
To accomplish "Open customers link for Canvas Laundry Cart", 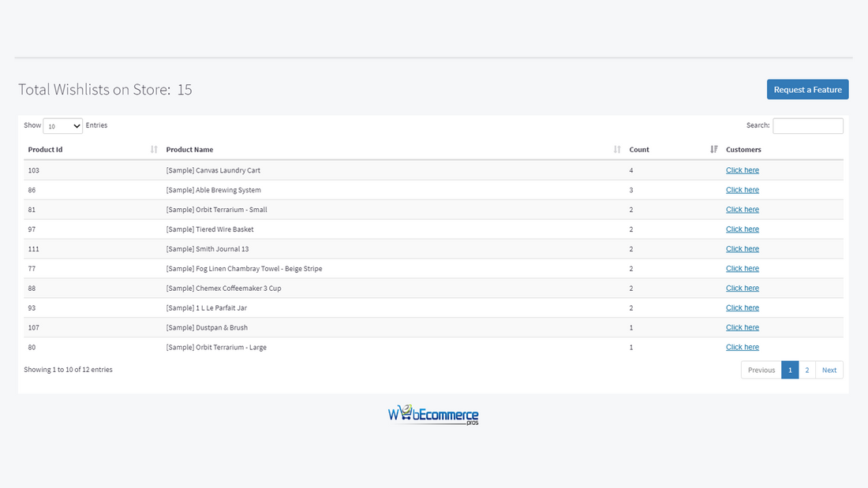I will pos(743,170).
